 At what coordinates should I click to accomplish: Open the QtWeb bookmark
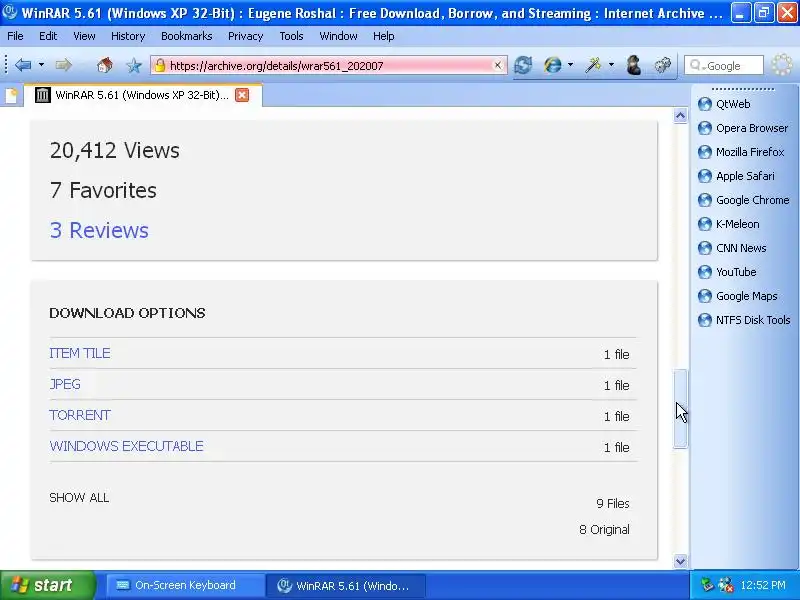coord(724,104)
